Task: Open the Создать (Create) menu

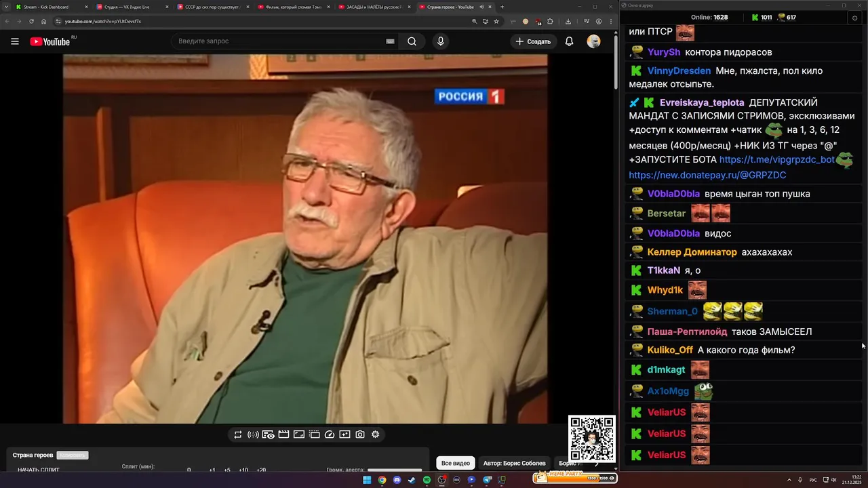Action: coord(534,41)
